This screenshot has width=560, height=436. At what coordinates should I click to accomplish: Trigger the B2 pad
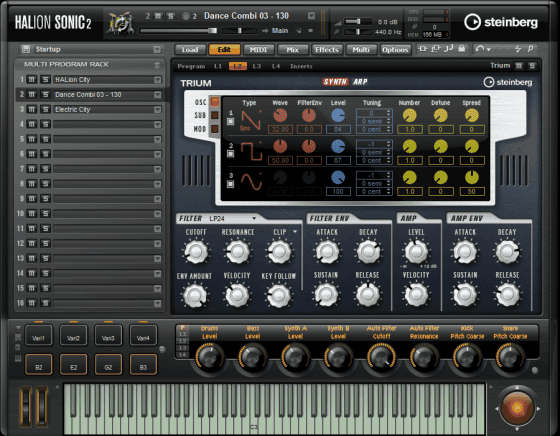[x=39, y=365]
